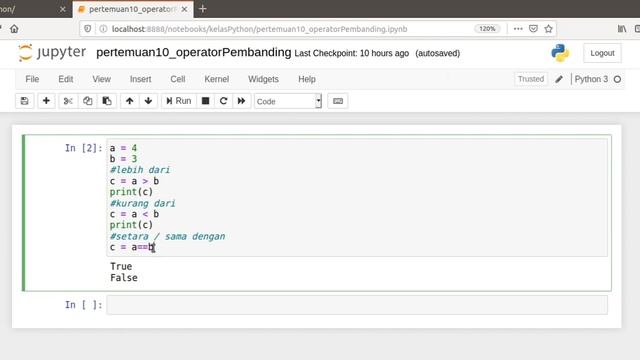Open a new browser tab
The height and width of the screenshot is (360, 640).
(x=202, y=9)
